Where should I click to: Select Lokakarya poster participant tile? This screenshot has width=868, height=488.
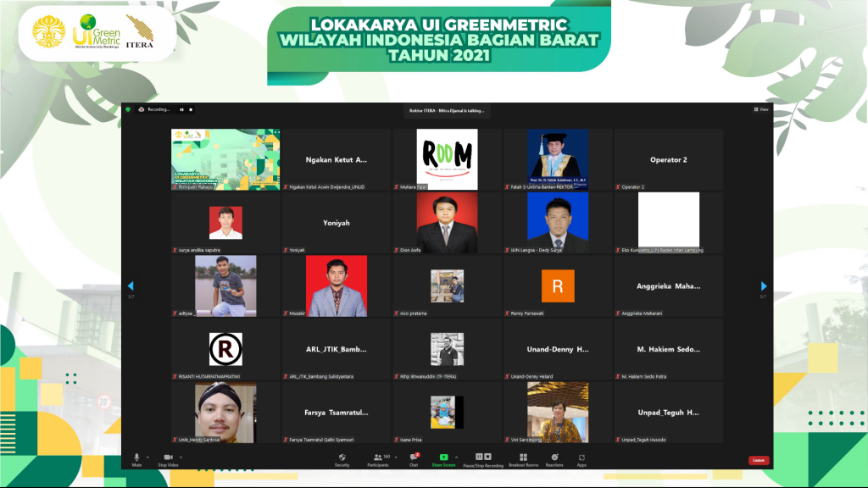(x=225, y=159)
